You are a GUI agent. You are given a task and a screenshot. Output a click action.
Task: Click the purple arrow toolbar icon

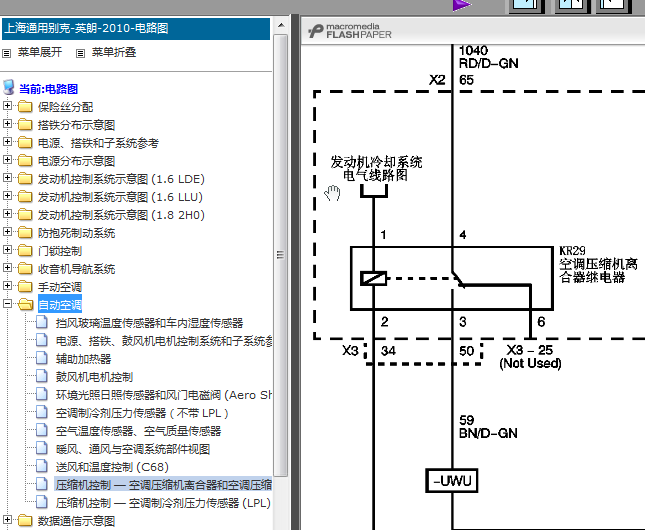462,5
